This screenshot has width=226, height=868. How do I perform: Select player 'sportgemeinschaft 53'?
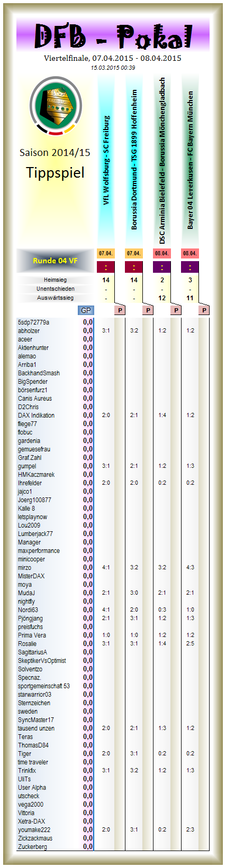(43, 686)
